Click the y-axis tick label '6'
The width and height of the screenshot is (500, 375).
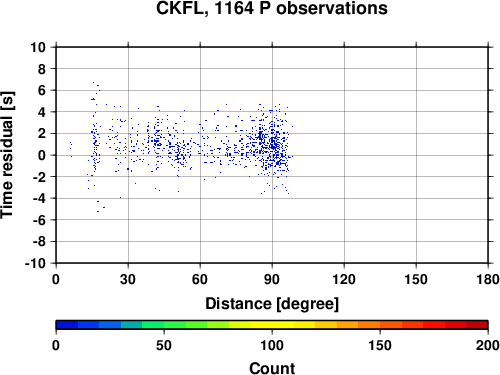[x=42, y=90]
